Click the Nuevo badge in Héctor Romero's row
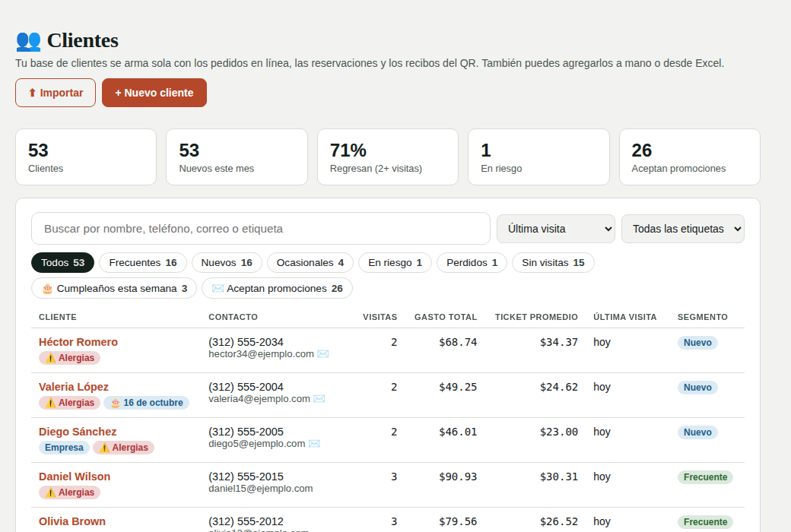The image size is (791, 532). (697, 343)
